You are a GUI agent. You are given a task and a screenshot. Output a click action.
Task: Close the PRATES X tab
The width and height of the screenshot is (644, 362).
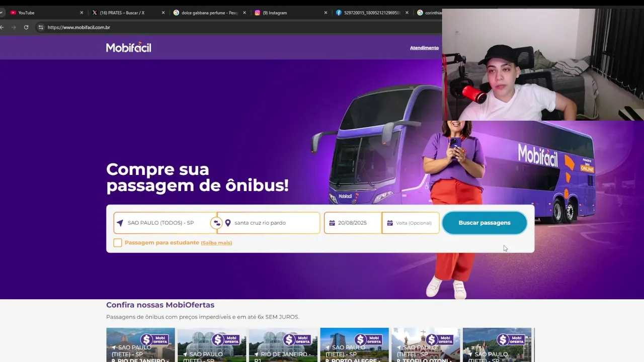click(x=163, y=13)
